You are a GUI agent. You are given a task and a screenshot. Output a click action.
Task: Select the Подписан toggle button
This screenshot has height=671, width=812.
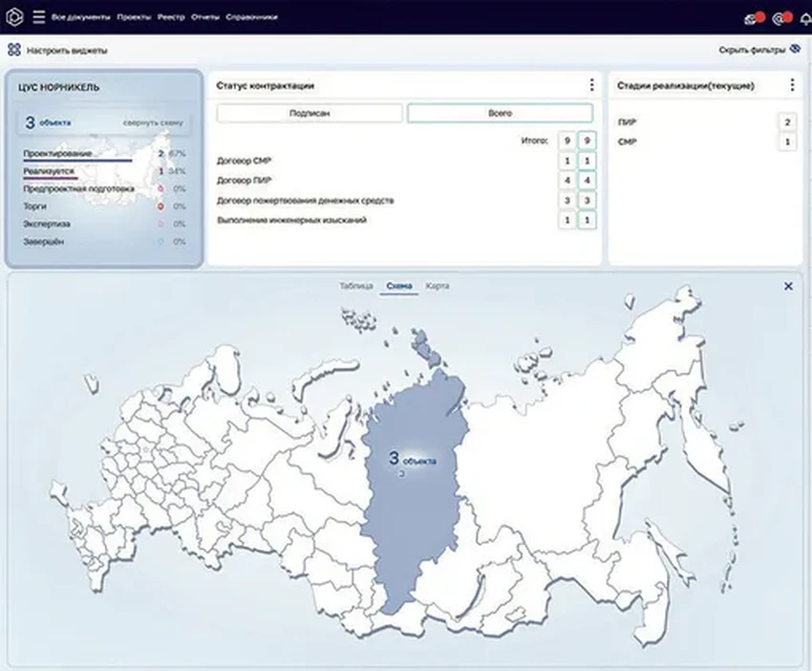coord(309,113)
